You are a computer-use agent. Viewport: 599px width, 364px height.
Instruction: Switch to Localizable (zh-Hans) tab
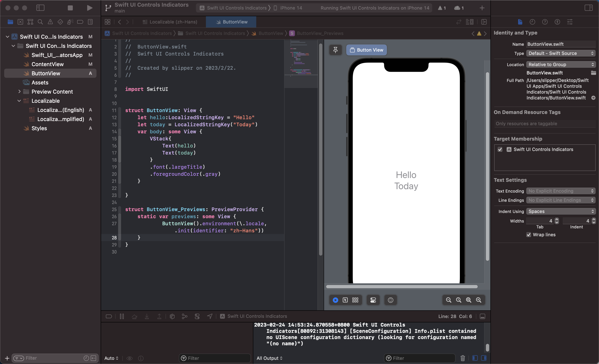click(170, 22)
